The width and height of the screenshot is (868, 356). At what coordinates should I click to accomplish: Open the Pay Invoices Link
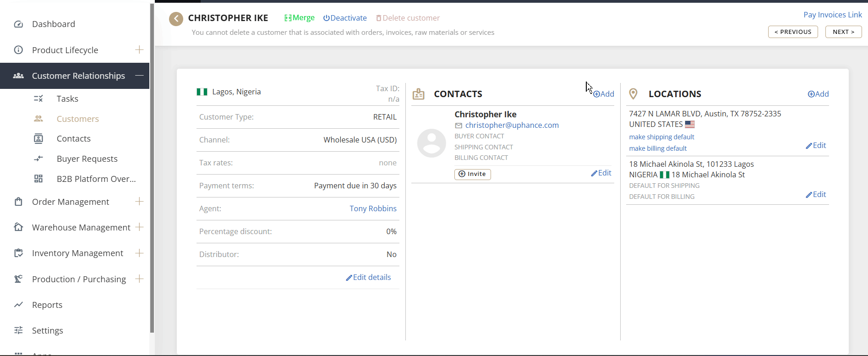pyautogui.click(x=832, y=15)
